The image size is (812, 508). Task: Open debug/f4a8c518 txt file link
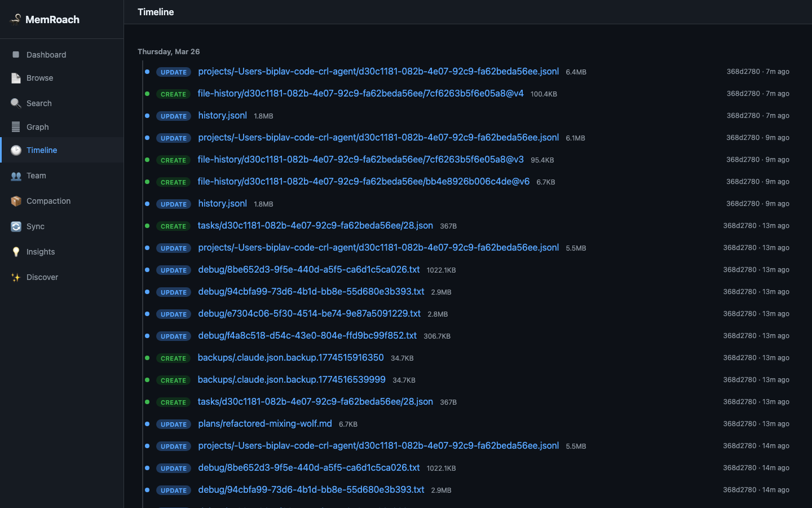[x=307, y=336]
